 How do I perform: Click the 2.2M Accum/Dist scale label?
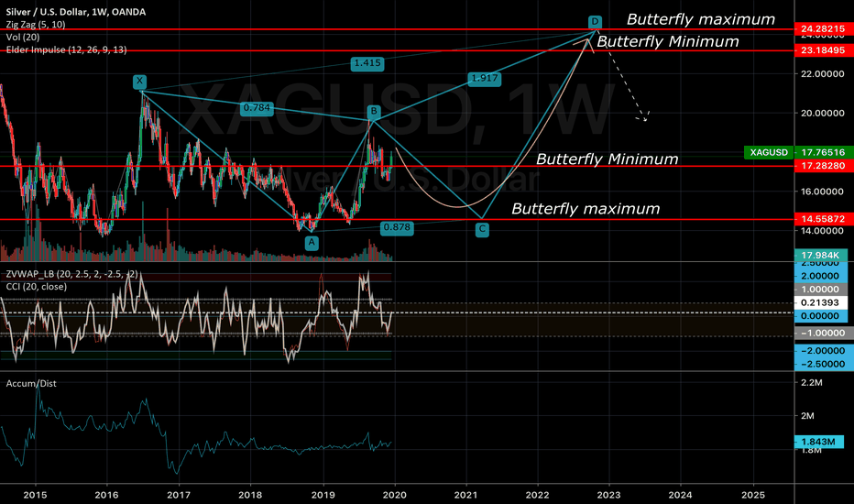[x=812, y=382]
